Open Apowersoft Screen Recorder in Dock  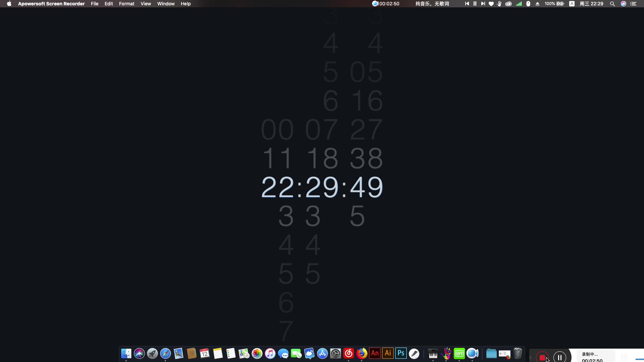(x=472, y=353)
